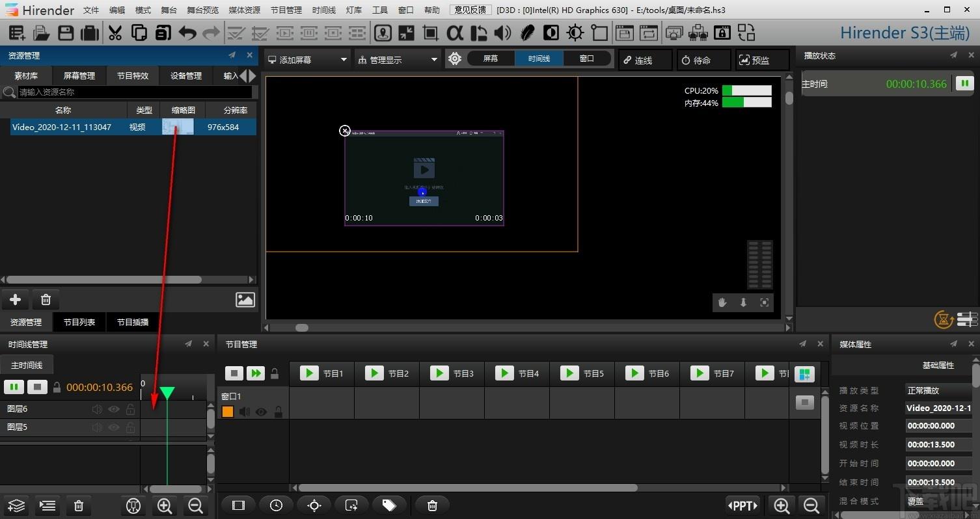Toggle the lock on 图层6

point(130,409)
